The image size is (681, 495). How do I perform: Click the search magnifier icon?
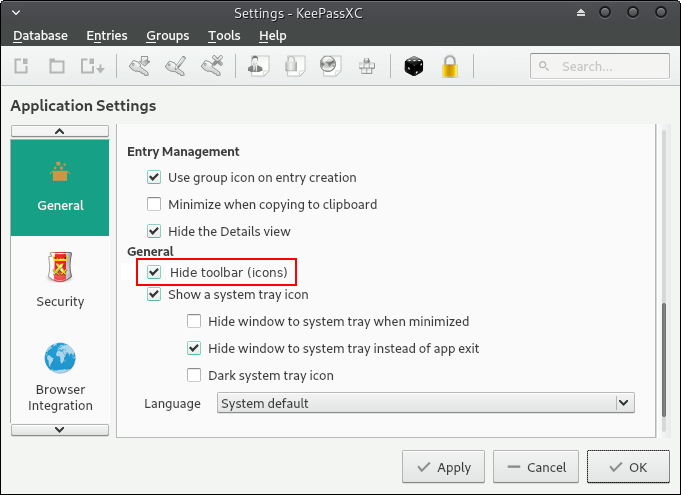(543, 66)
